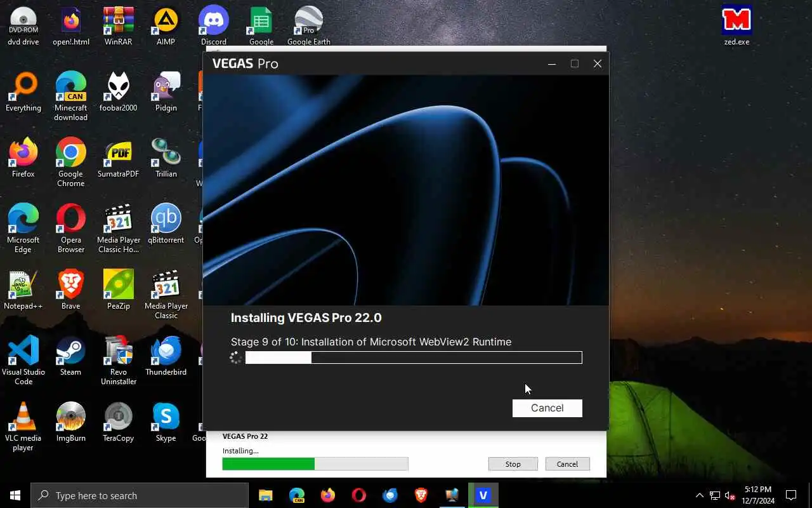This screenshot has width=812, height=508.
Task: Open the Pidgin desktop shortcut
Action: [x=166, y=92]
